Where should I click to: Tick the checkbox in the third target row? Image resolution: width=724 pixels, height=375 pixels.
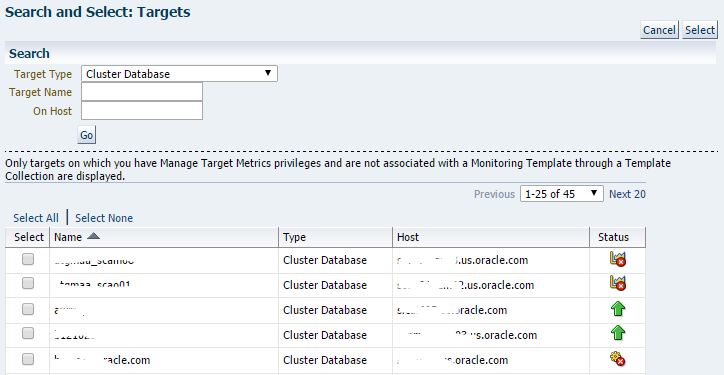click(x=28, y=309)
